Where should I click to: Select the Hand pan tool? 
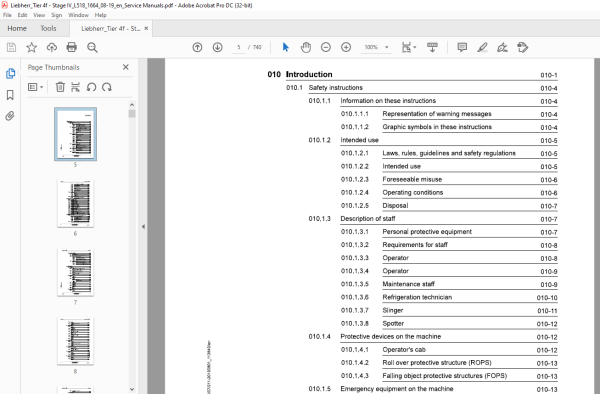tap(306, 47)
